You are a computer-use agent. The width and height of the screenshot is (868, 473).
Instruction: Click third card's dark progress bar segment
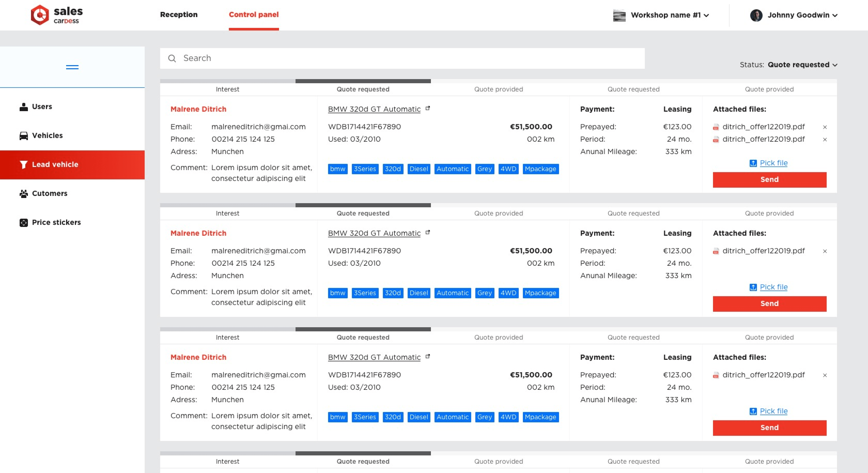point(363,329)
